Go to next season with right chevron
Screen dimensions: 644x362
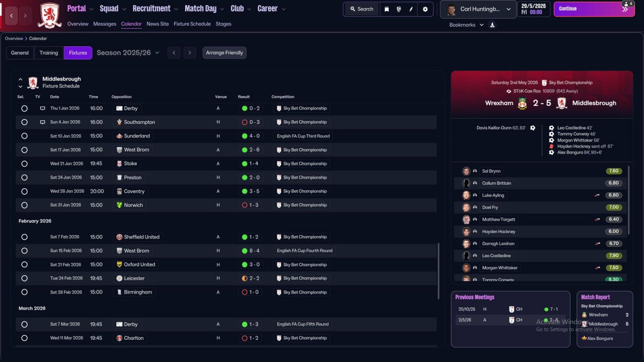[x=190, y=53]
